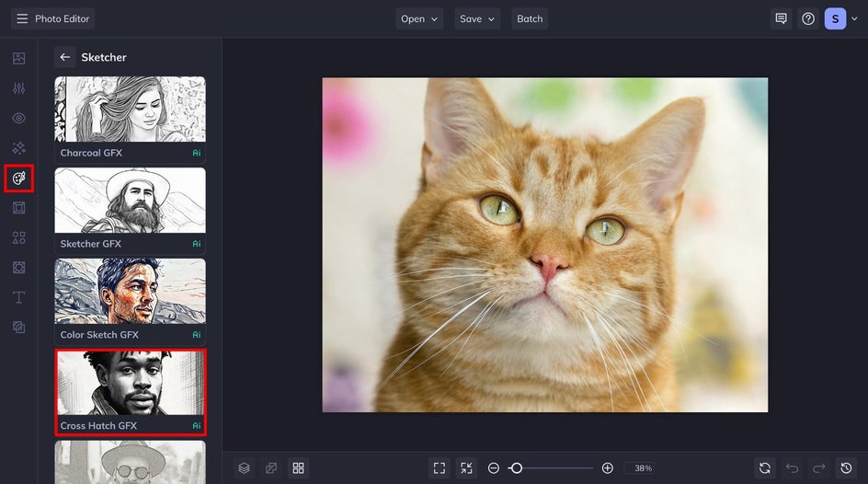Open the Frames sidebar icon

(x=18, y=208)
